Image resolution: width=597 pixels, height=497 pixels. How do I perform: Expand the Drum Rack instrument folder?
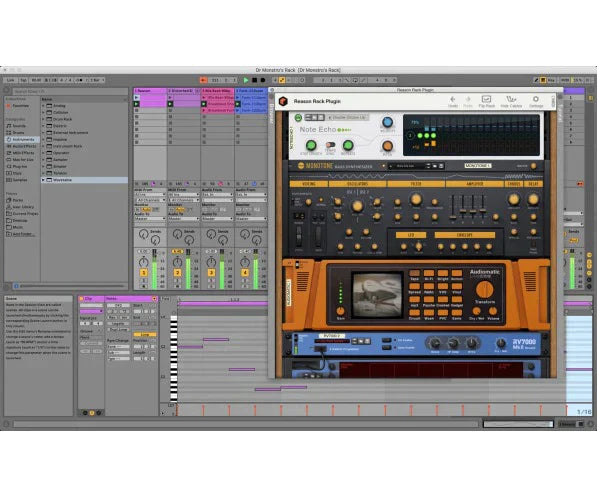pyautogui.click(x=43, y=119)
